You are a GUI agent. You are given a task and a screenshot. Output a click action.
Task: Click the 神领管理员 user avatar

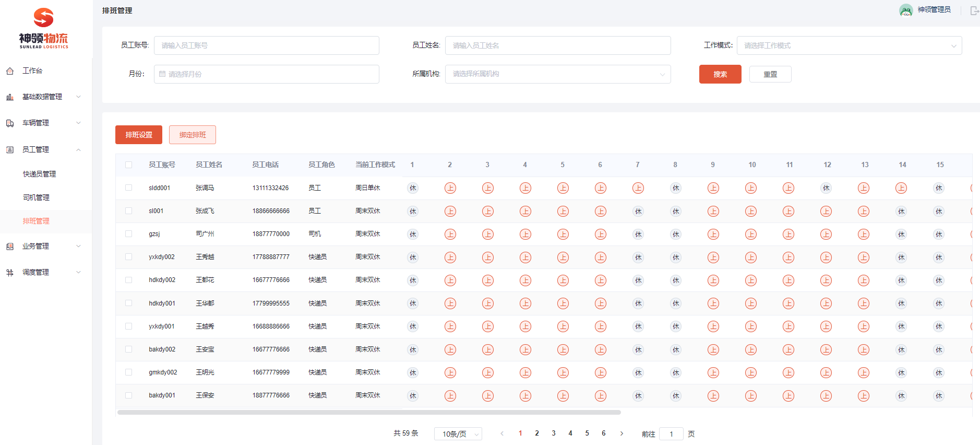(906, 10)
